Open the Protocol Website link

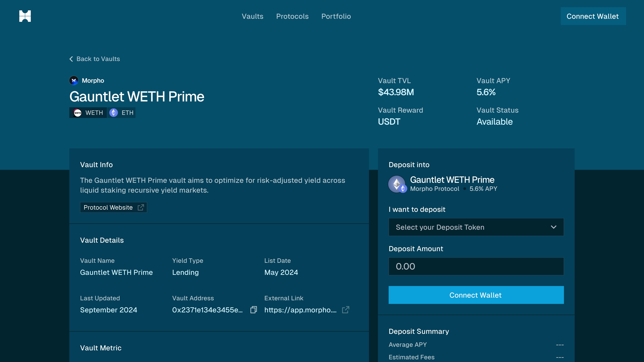(x=108, y=207)
